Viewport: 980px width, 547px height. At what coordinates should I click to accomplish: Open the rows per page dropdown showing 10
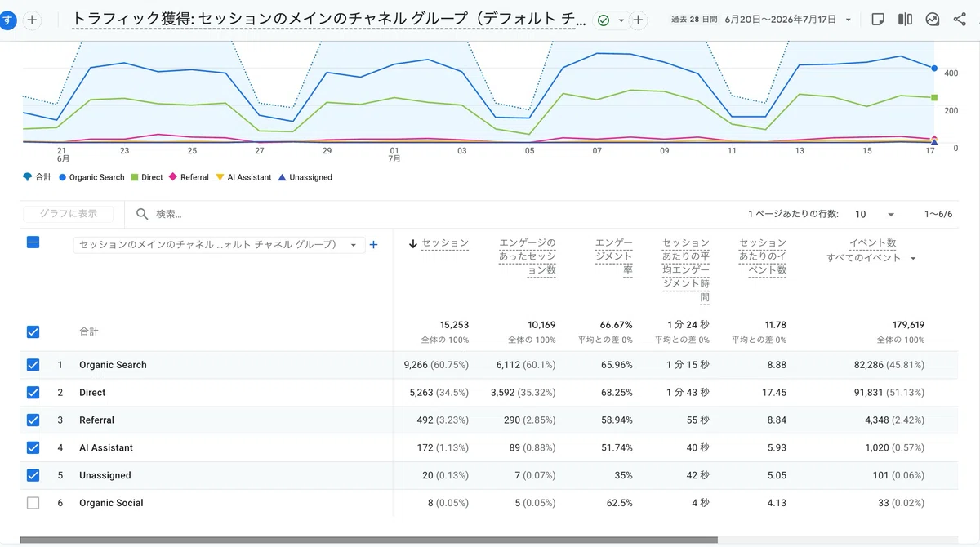(874, 214)
